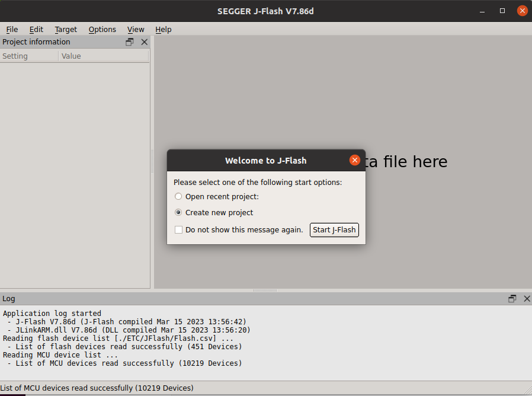Click the Log panel title
This screenshot has width=532, height=396.
pyautogui.click(x=9, y=299)
